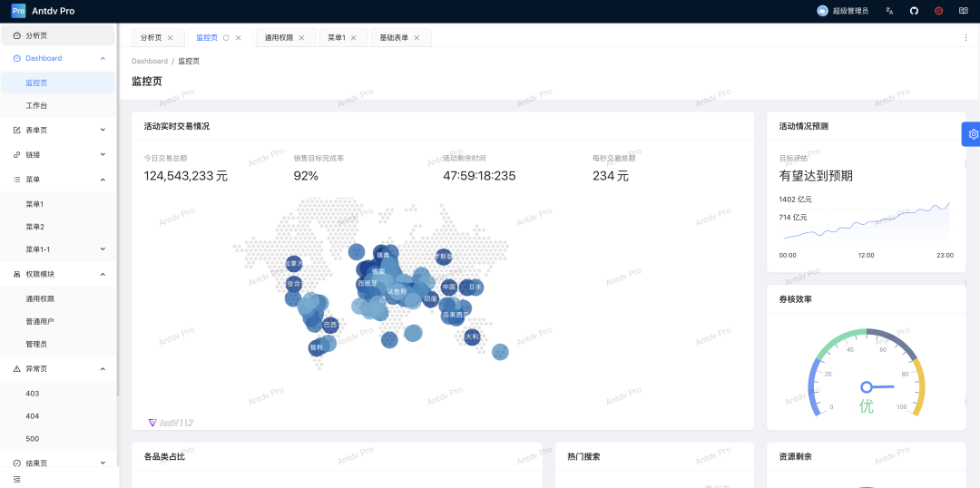The width and height of the screenshot is (980, 488).
Task: Click the 权限模块 hierarchy icon in sidebar
Action: 17,274
